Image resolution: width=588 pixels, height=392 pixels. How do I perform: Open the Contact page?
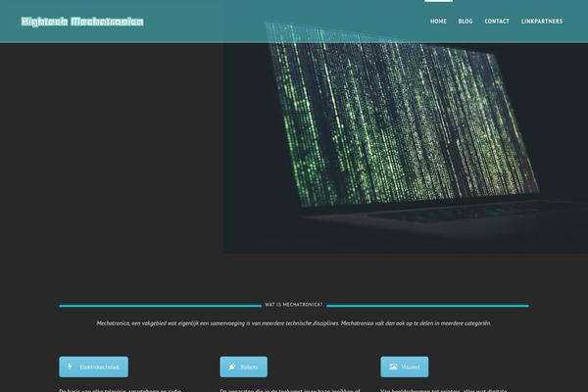tap(497, 22)
